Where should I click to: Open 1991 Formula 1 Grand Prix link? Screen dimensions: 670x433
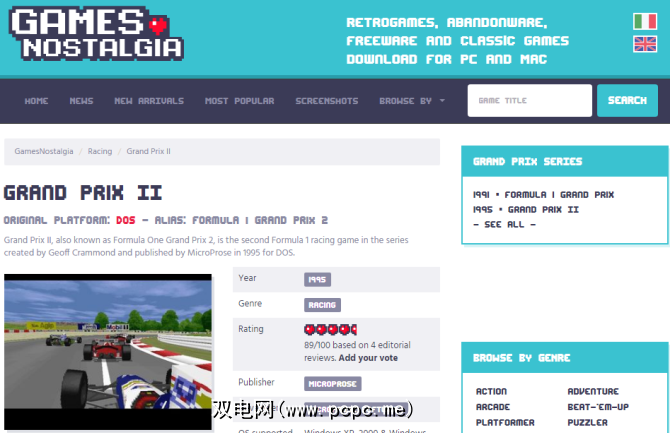tap(543, 195)
